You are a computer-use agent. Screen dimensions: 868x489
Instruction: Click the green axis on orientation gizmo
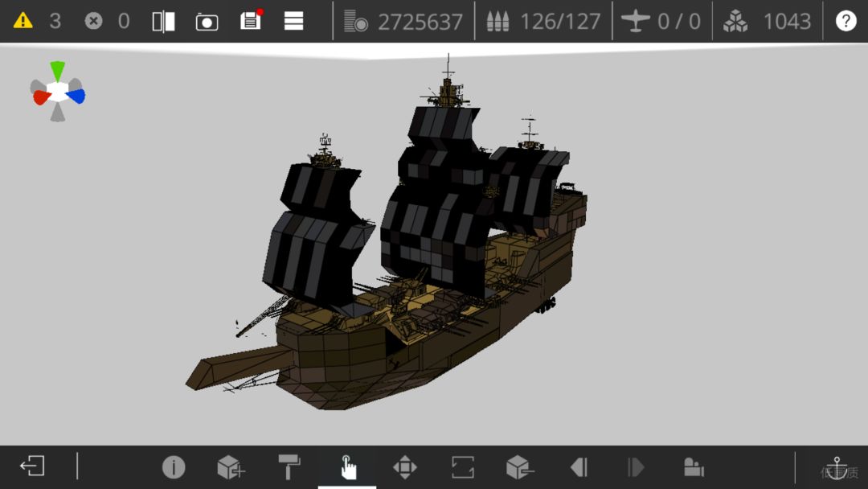[57, 71]
